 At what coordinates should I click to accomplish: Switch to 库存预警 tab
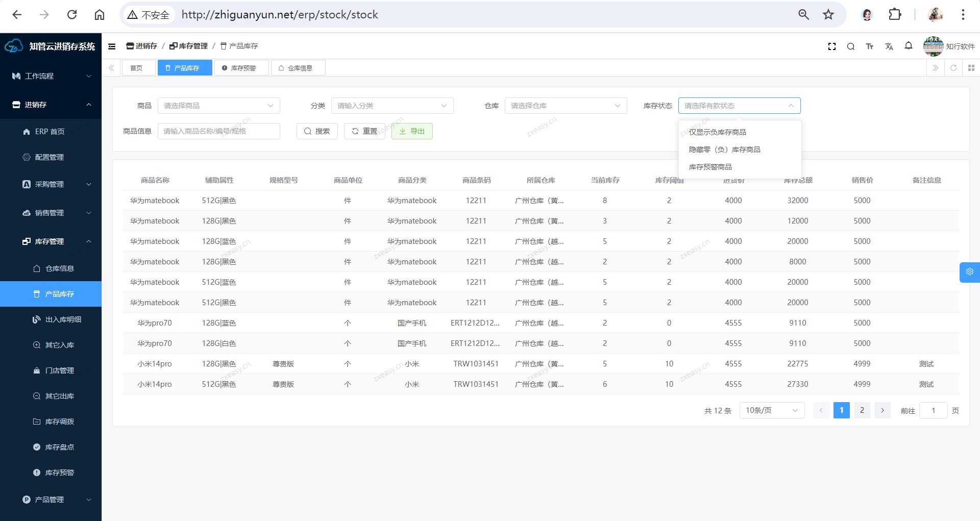[x=241, y=68]
